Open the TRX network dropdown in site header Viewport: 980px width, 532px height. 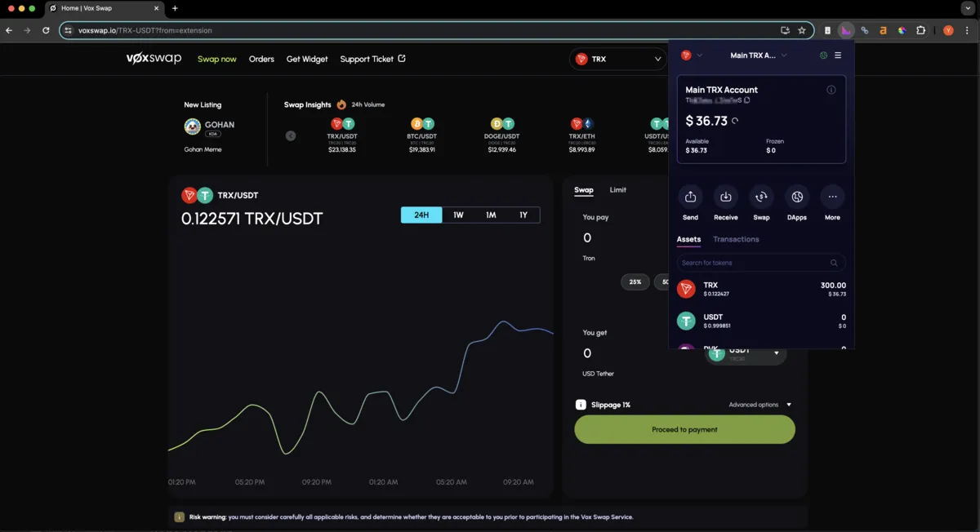pyautogui.click(x=618, y=59)
